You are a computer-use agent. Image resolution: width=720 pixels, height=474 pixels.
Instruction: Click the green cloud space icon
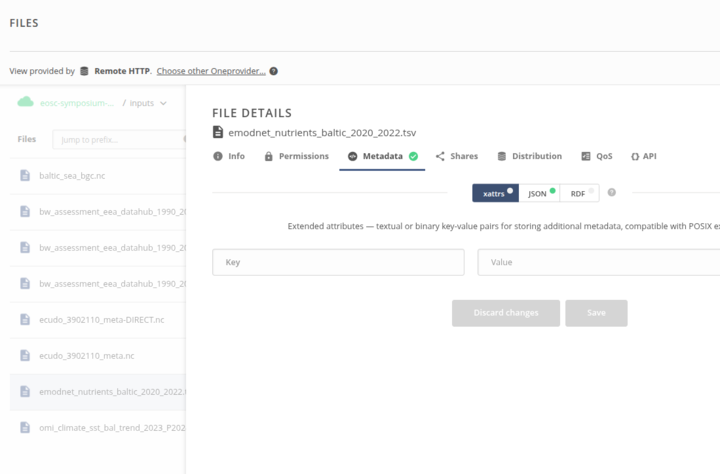point(25,103)
